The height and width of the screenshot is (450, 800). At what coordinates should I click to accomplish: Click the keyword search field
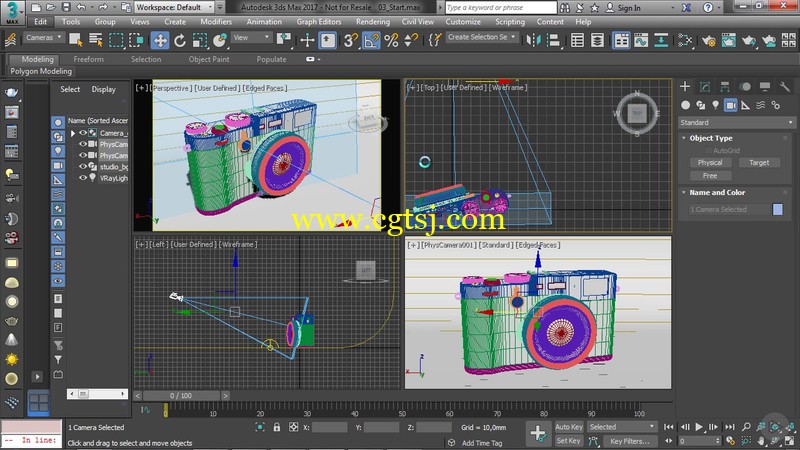pyautogui.click(x=501, y=8)
